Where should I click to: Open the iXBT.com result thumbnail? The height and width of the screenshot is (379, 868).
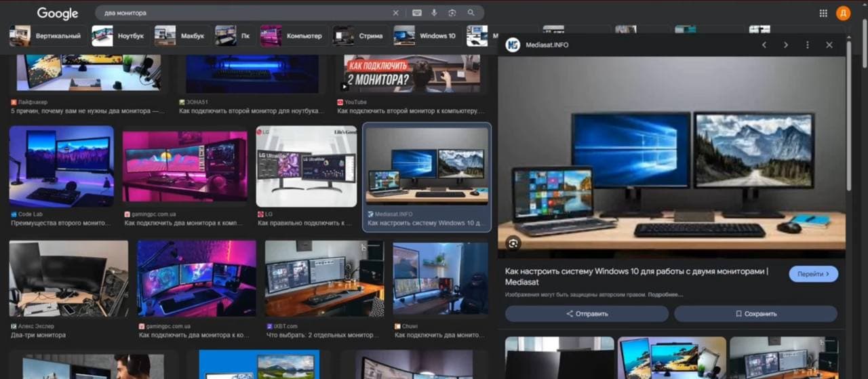tap(324, 279)
